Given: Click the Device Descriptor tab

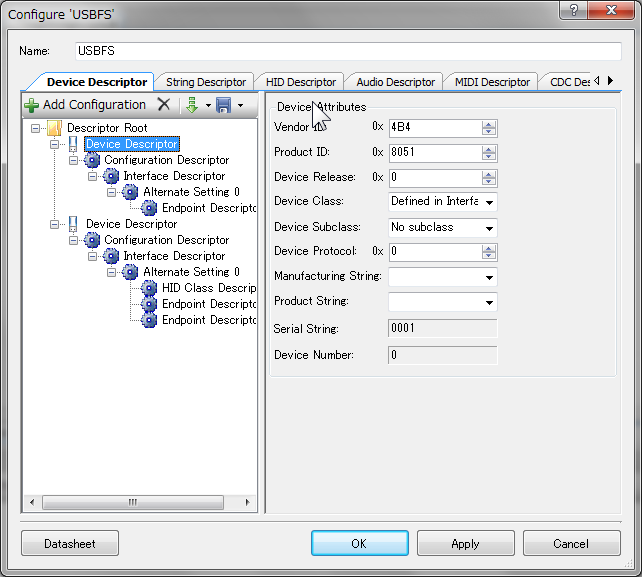Looking at the screenshot, I should pyautogui.click(x=97, y=82).
